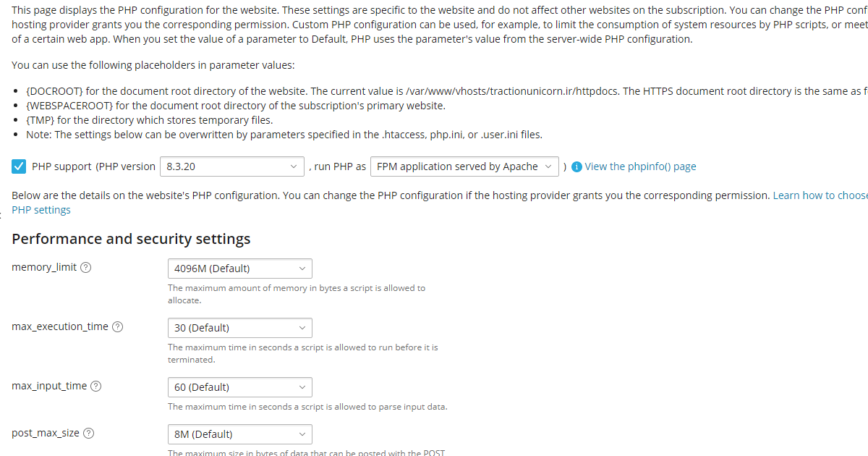Click the max_execution_time help icon
This screenshot has height=456, width=868.
pos(118,327)
